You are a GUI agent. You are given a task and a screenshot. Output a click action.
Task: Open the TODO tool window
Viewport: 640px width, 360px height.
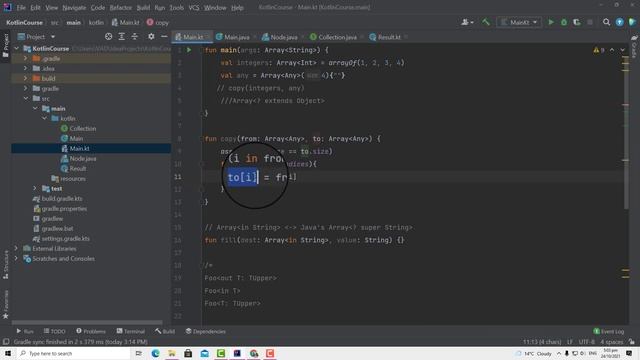[54, 331]
